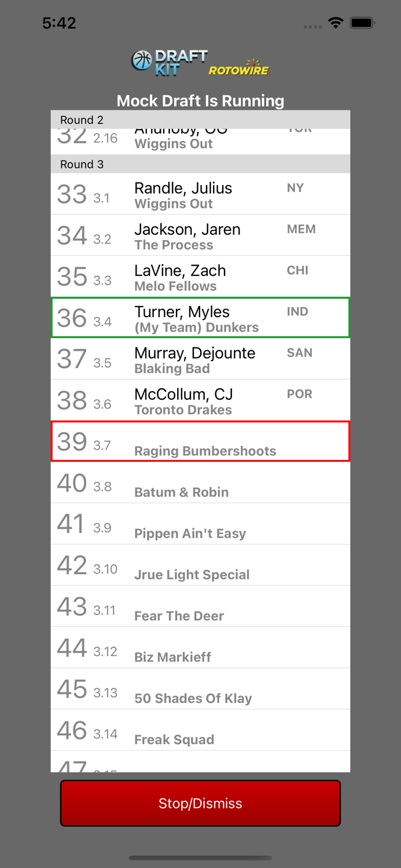The width and height of the screenshot is (401, 868).
Task: Expand the Round 3 section header
Action: 200,164
